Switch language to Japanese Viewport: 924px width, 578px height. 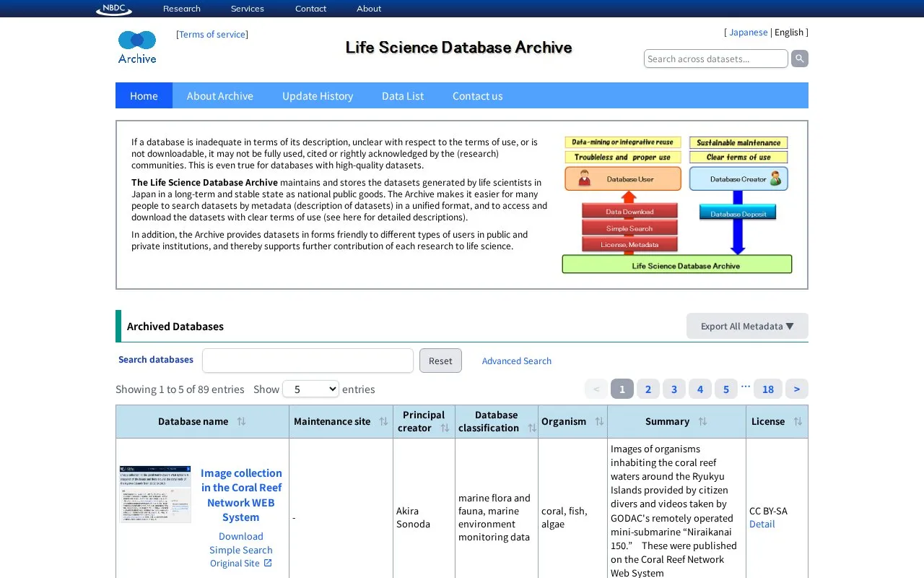(x=748, y=32)
